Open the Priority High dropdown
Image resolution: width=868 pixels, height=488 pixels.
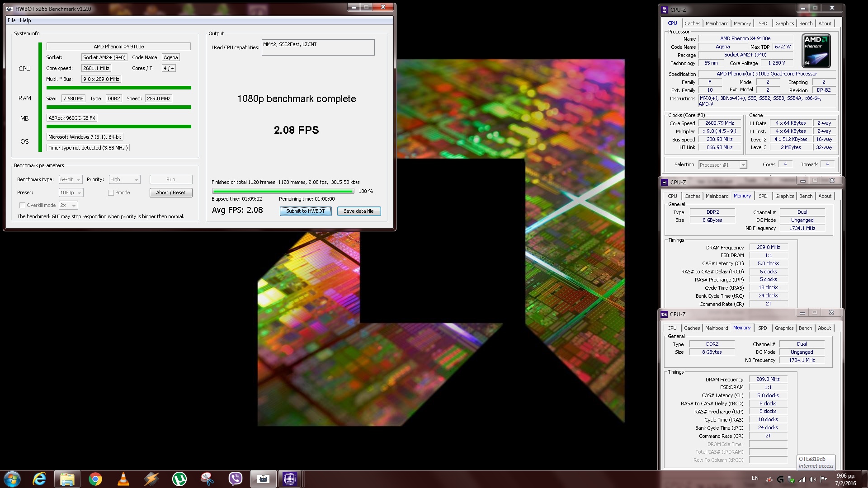pos(124,179)
